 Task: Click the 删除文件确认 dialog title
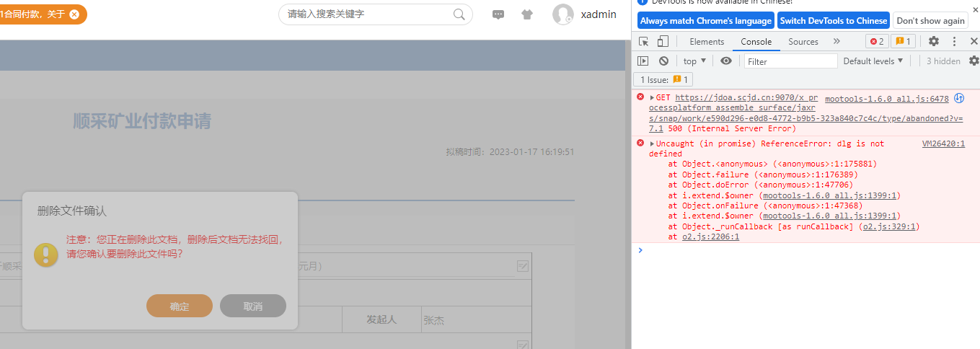pyautogui.click(x=72, y=211)
